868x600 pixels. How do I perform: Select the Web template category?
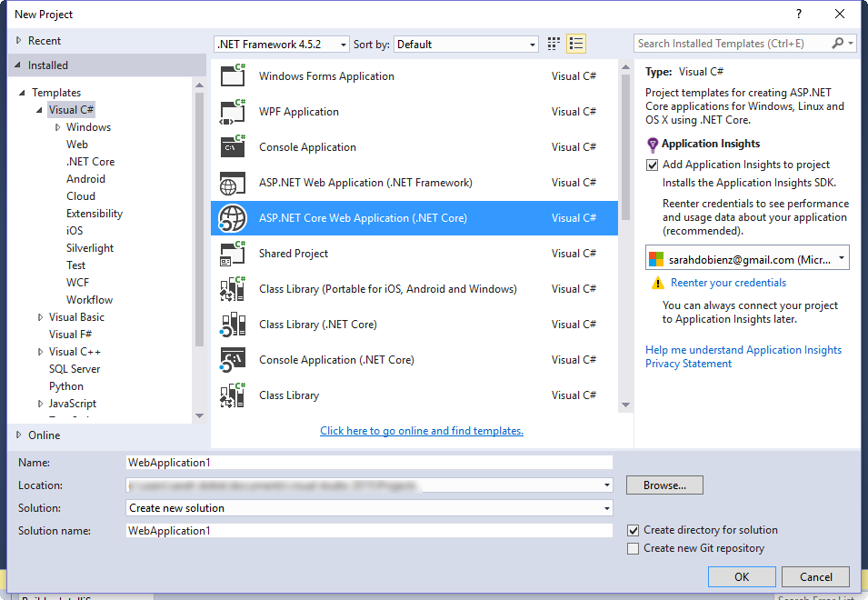click(77, 145)
